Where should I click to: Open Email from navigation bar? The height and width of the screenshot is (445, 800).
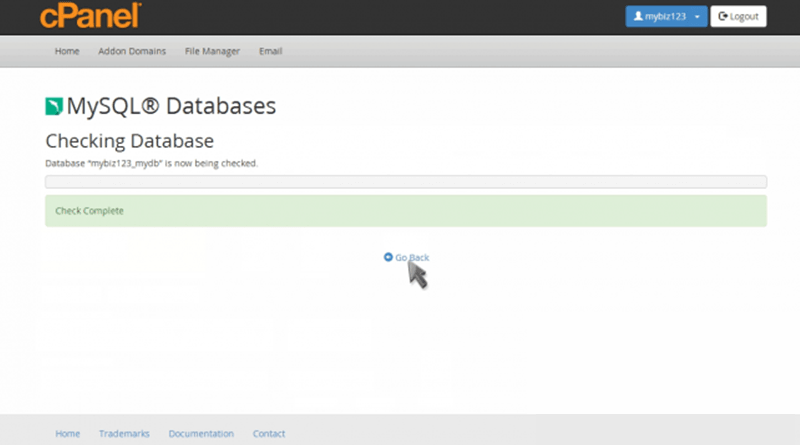pyautogui.click(x=270, y=51)
